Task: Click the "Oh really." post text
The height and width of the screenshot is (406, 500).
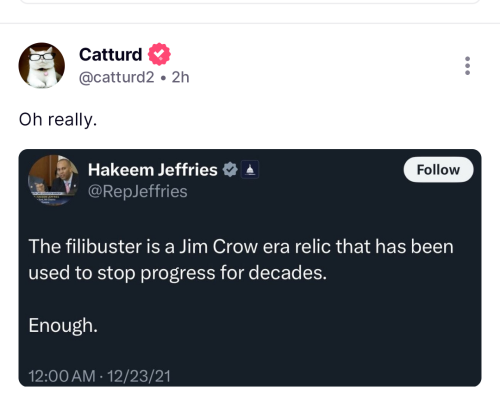Action: tap(58, 119)
